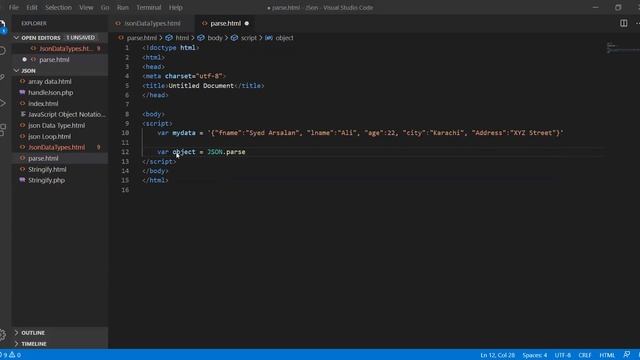Switch to the JsonDataTypes.html tab

pyautogui.click(x=152, y=24)
